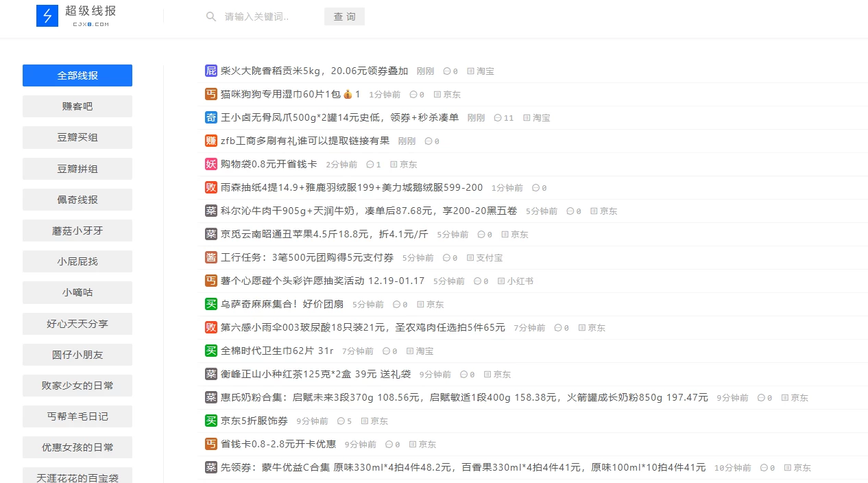Click the search magnifier icon
The image size is (868, 483).
[x=211, y=16]
